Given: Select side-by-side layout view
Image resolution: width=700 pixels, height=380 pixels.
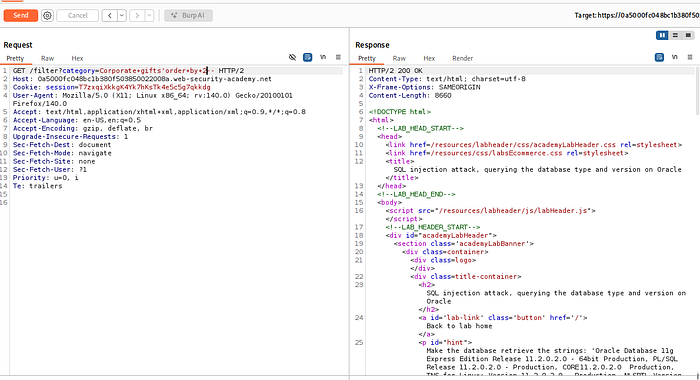Looking at the screenshot, I should click(x=662, y=35).
